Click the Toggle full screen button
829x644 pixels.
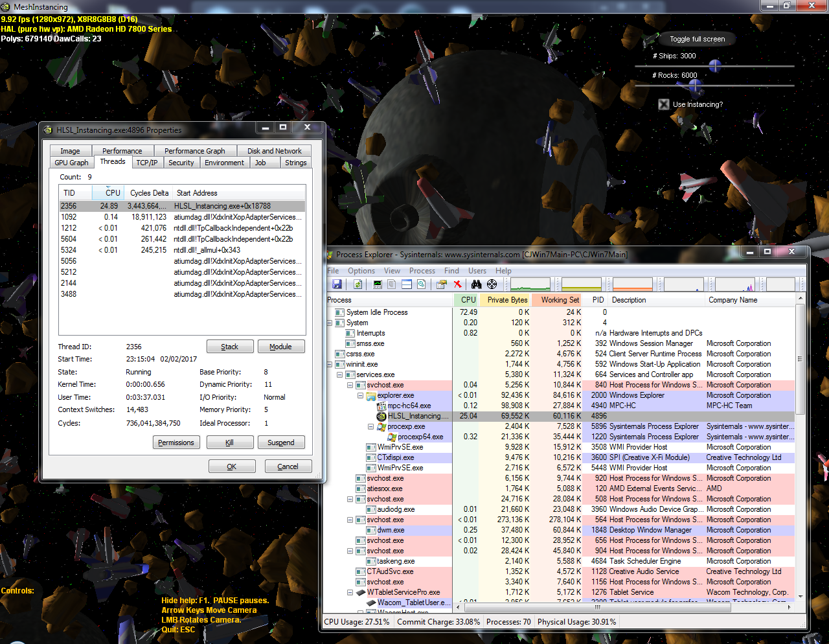pyautogui.click(x=698, y=39)
